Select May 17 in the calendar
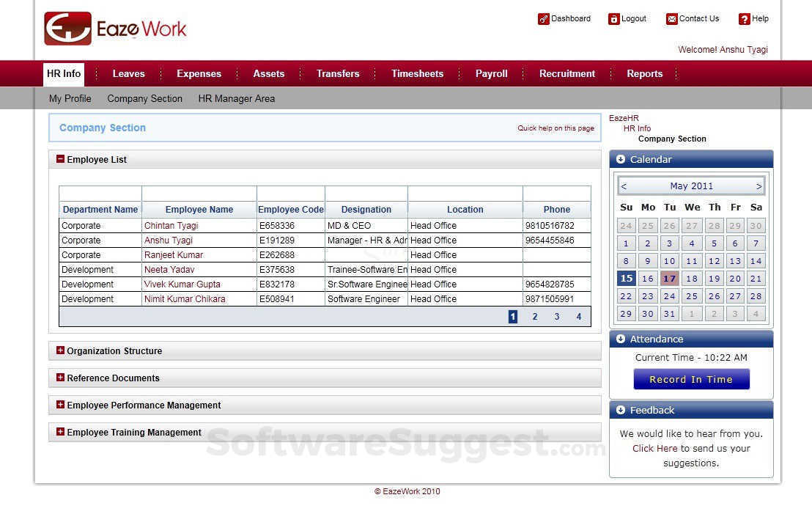 coord(670,278)
